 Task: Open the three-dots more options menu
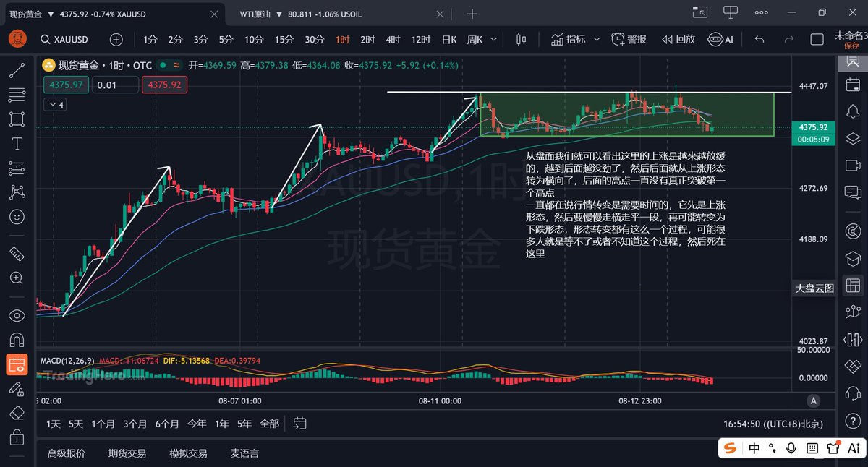(760, 12)
